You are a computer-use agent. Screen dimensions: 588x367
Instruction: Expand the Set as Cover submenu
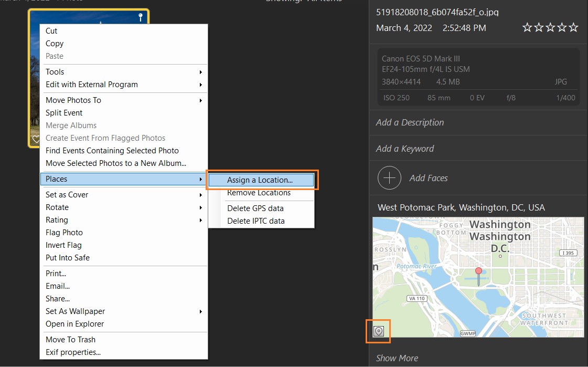coord(124,195)
